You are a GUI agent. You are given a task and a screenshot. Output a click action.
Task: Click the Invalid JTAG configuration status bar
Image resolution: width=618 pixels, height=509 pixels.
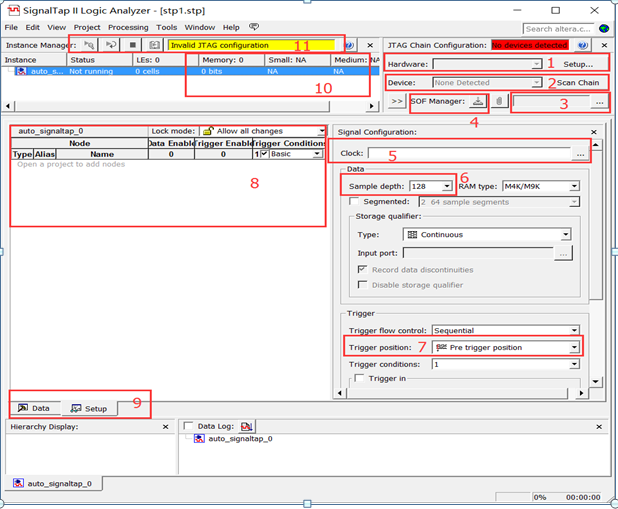[x=252, y=45]
